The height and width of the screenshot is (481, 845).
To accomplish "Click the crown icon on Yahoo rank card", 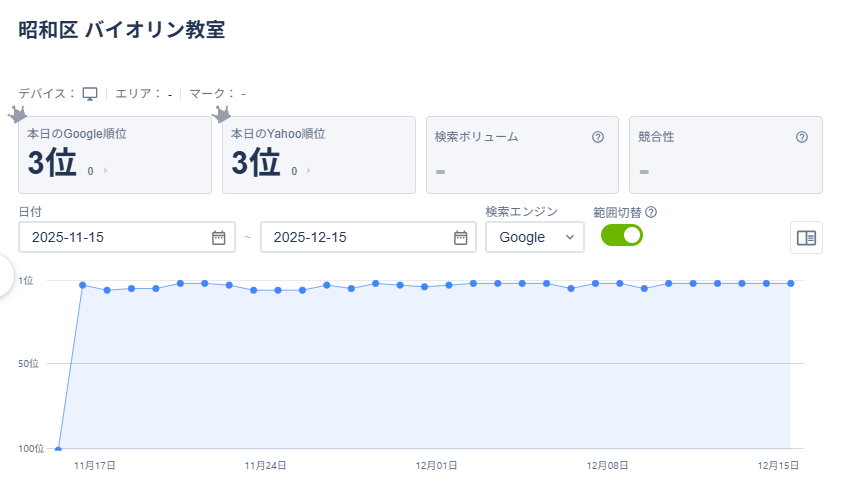I will click(222, 114).
